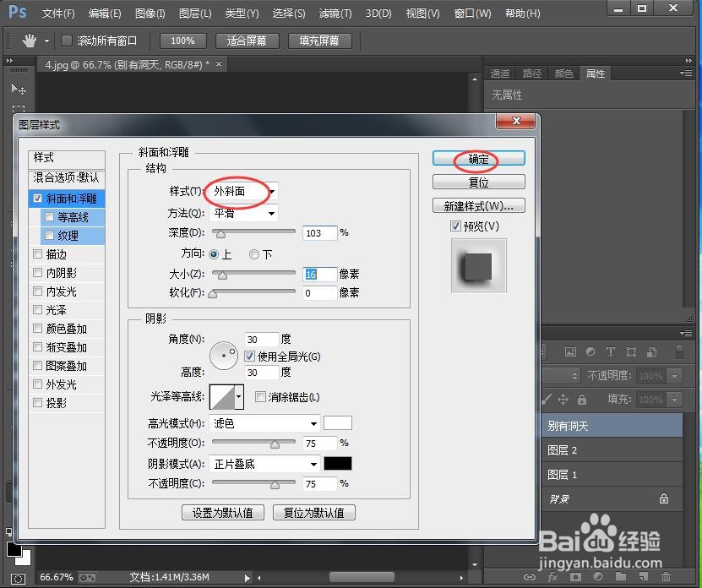Collapse right panels with double-arrow icon
Image resolution: width=702 pixels, height=588 pixels.
pyautogui.click(x=688, y=61)
